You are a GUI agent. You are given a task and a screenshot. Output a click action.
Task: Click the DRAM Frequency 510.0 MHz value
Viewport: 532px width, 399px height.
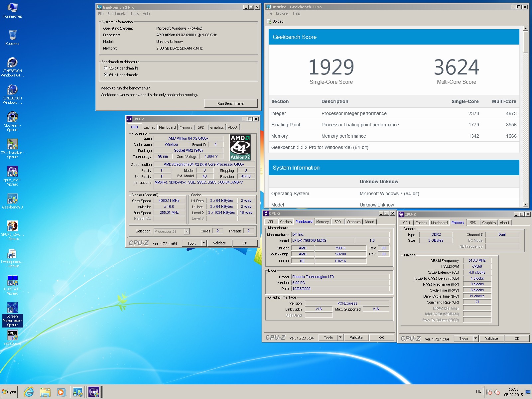[x=477, y=260]
